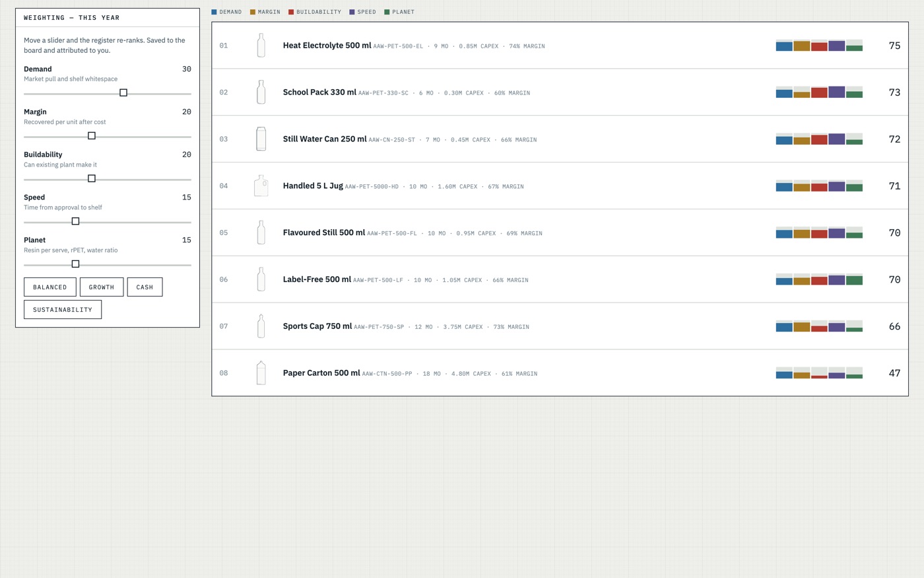The image size is (924, 578).
Task: Click the Still Water Can 250 ml icon
Action: 261,139
